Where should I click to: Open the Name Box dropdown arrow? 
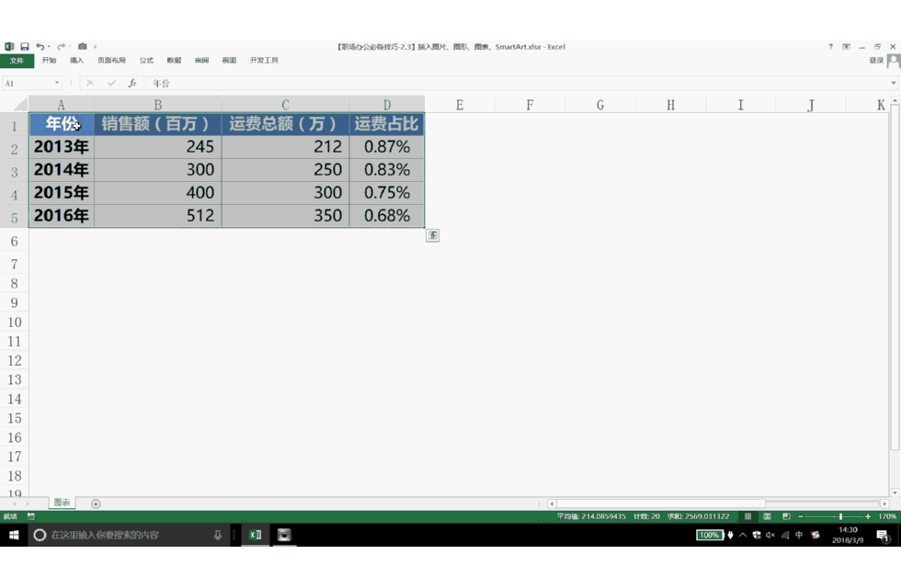56,83
